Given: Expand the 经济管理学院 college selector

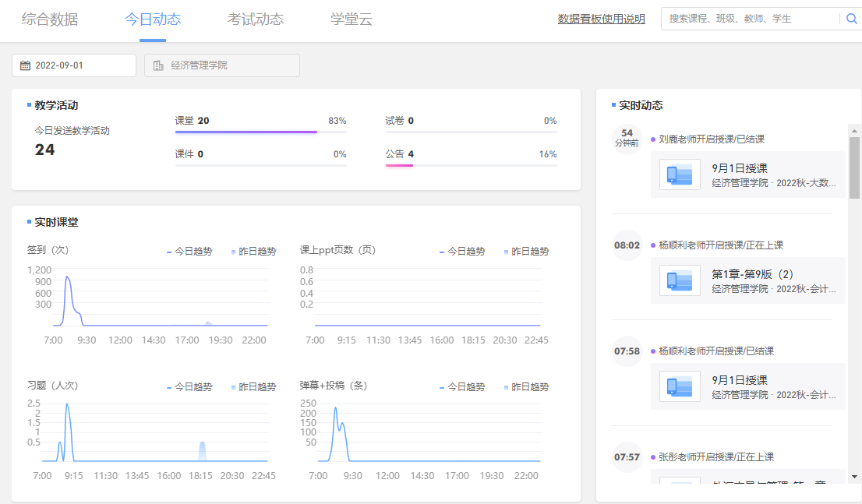Looking at the screenshot, I should pyautogui.click(x=222, y=65).
